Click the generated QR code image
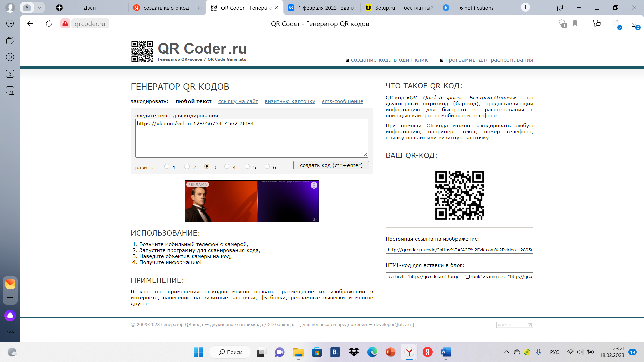This screenshot has height=362, width=644. point(460,195)
